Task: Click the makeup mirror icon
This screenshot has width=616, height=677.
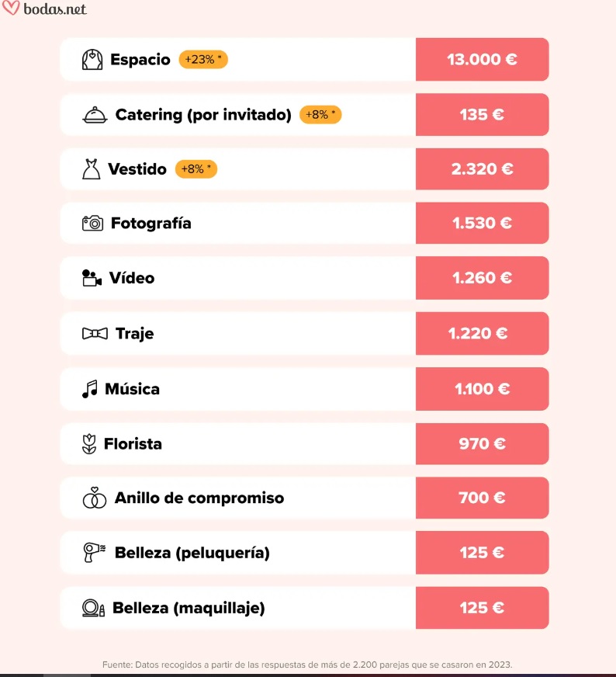Action: coord(93,608)
